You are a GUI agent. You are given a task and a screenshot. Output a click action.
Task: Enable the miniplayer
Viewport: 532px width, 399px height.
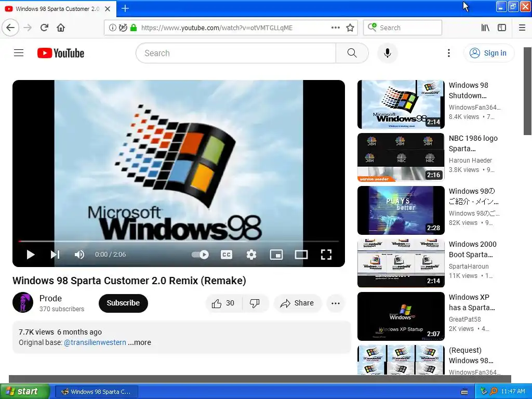[x=276, y=255]
